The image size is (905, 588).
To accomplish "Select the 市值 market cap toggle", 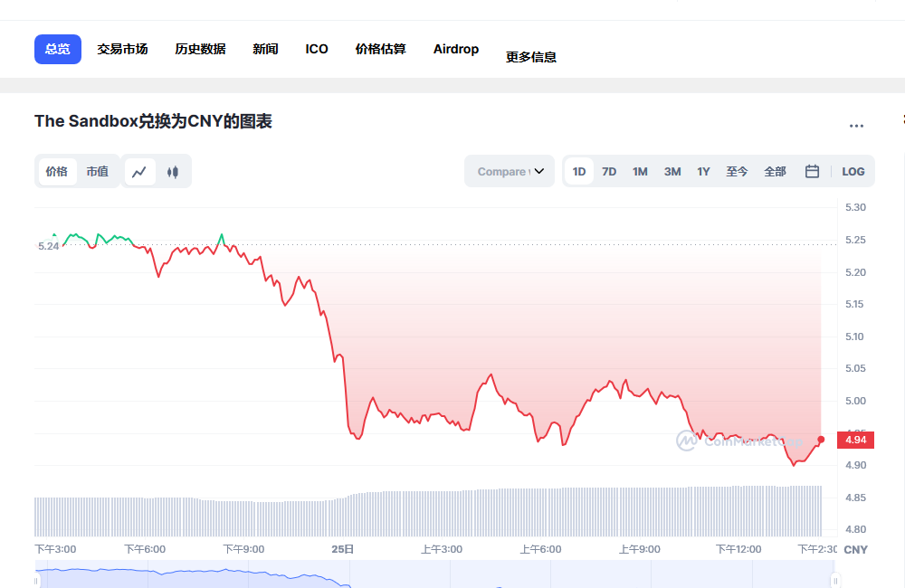I will [98, 171].
